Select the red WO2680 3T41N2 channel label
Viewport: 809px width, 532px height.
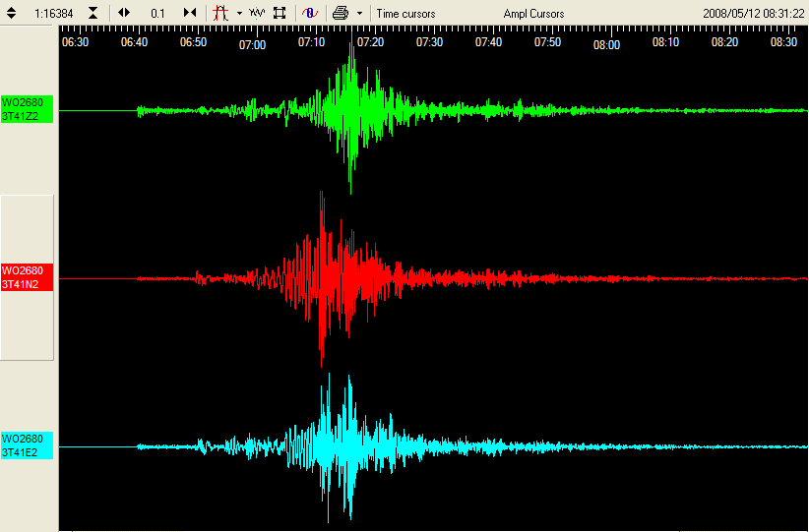click(28, 277)
